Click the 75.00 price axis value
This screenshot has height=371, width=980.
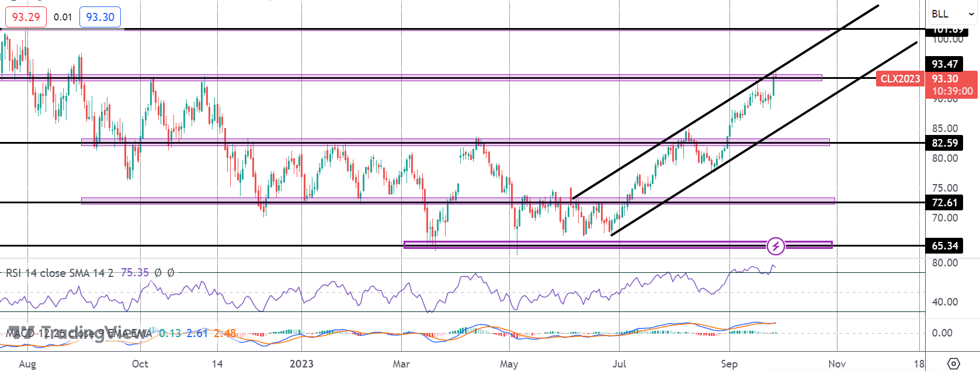(x=945, y=188)
